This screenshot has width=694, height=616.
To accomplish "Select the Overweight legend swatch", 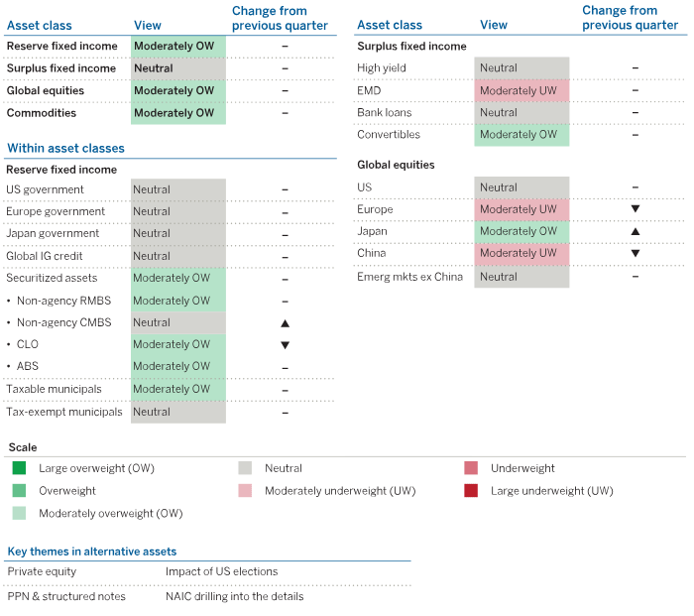I will [x=19, y=491].
